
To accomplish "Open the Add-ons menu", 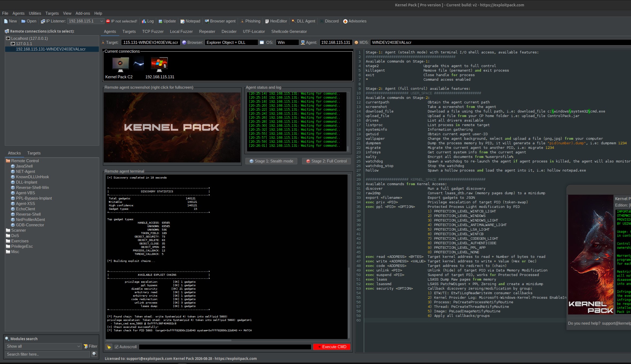I will 83,13.
